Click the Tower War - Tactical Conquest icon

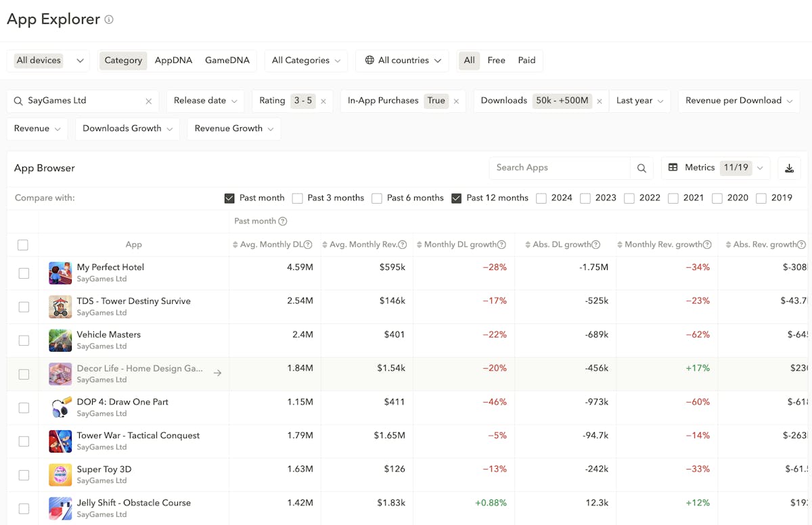point(60,441)
